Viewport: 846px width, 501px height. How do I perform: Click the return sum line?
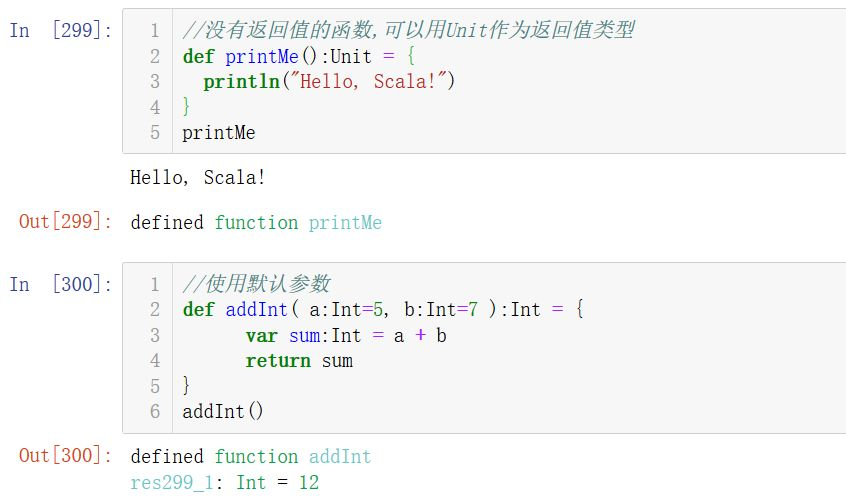[299, 360]
